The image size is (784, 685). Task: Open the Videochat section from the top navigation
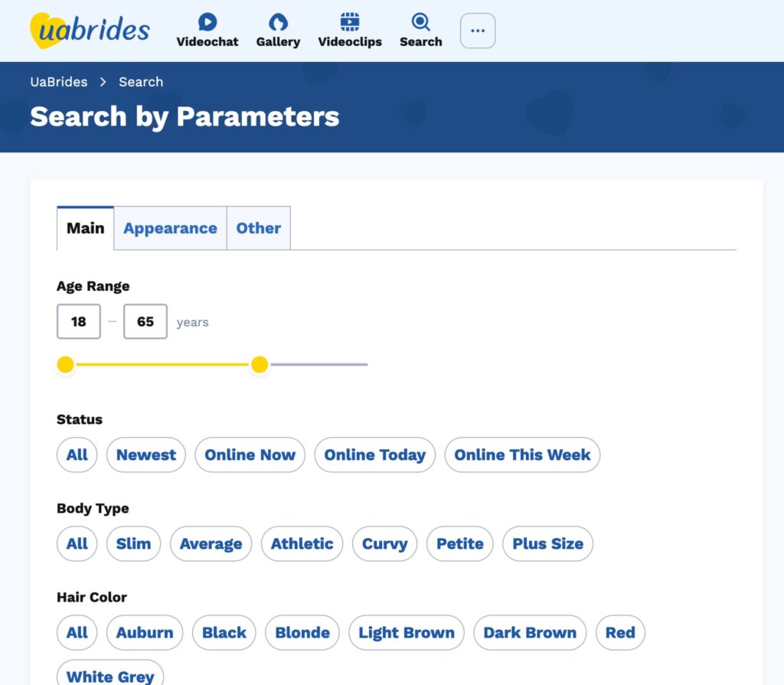[207, 31]
